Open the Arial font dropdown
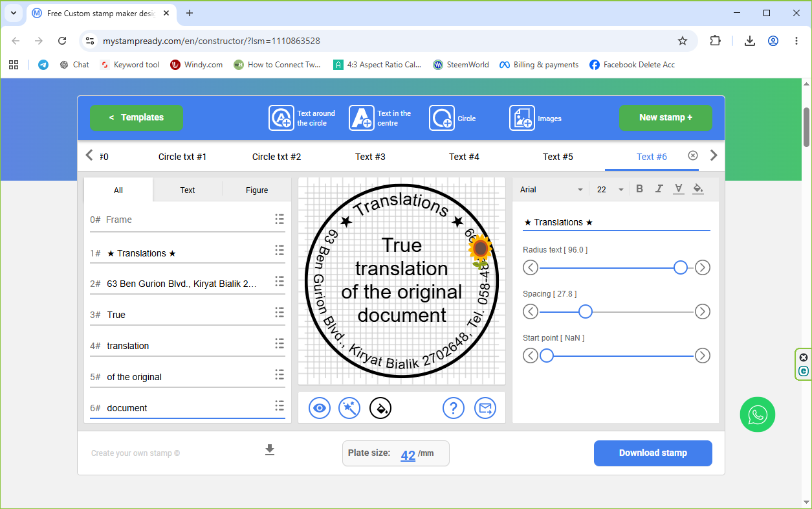 click(x=551, y=190)
